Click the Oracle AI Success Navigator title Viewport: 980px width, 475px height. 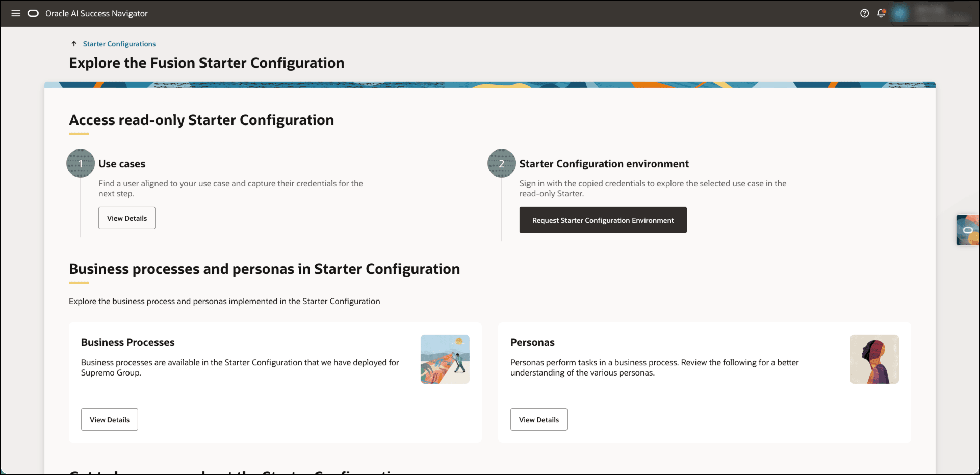96,13
